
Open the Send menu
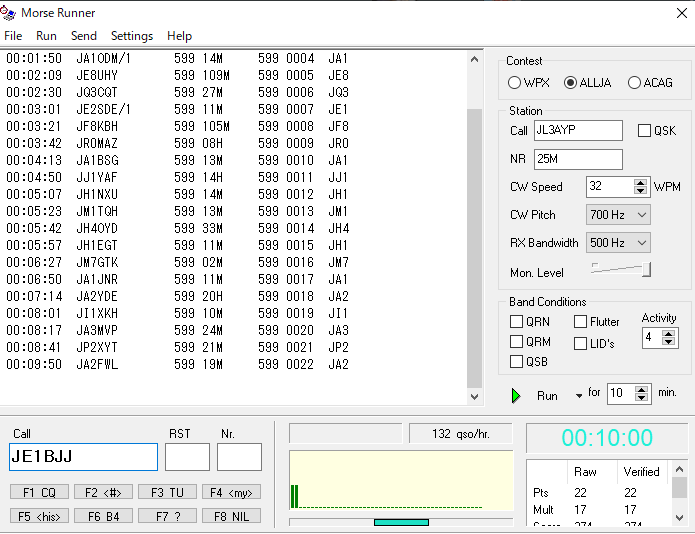[x=84, y=36]
